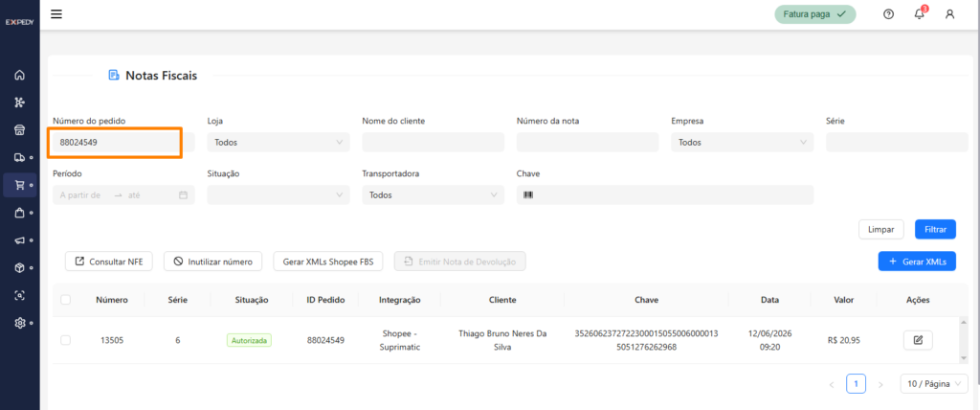Click the blue Gerar XMLs button
Image resolution: width=980 pixels, height=410 pixels.
(917, 261)
